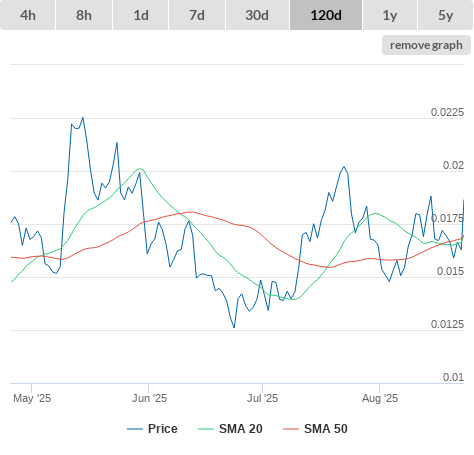Click the green SMA 20 legend marker

(x=206, y=429)
